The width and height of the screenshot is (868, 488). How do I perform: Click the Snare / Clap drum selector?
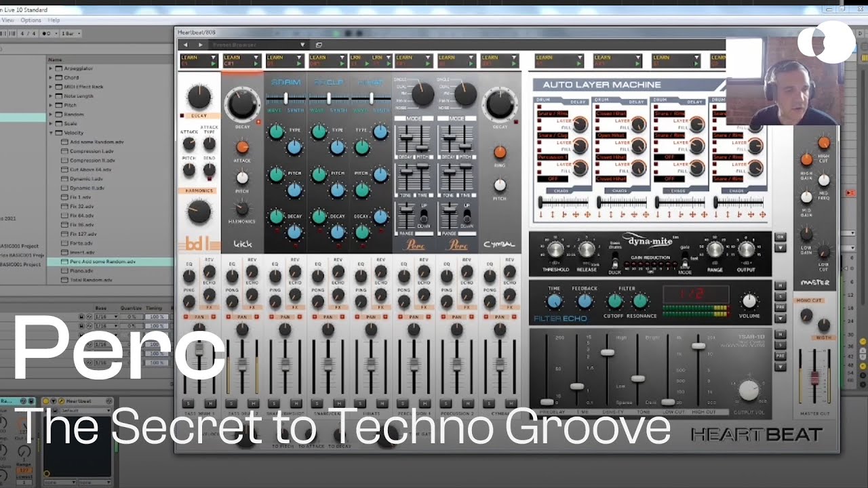pos(554,136)
